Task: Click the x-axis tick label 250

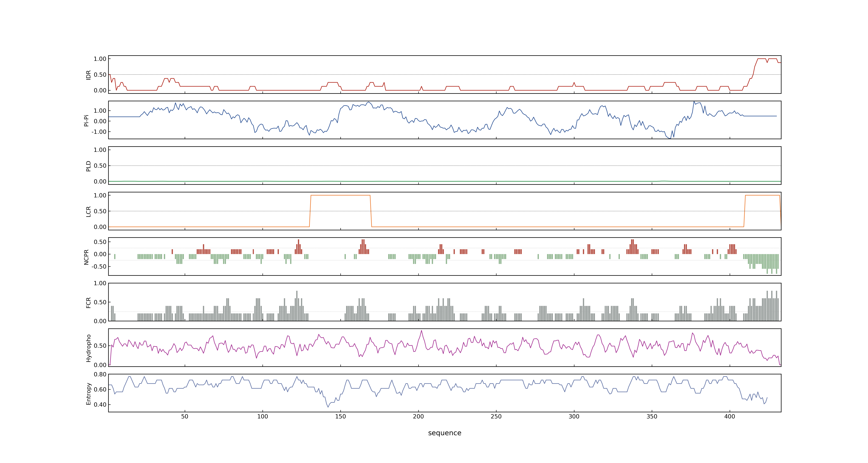Action: [x=496, y=416]
